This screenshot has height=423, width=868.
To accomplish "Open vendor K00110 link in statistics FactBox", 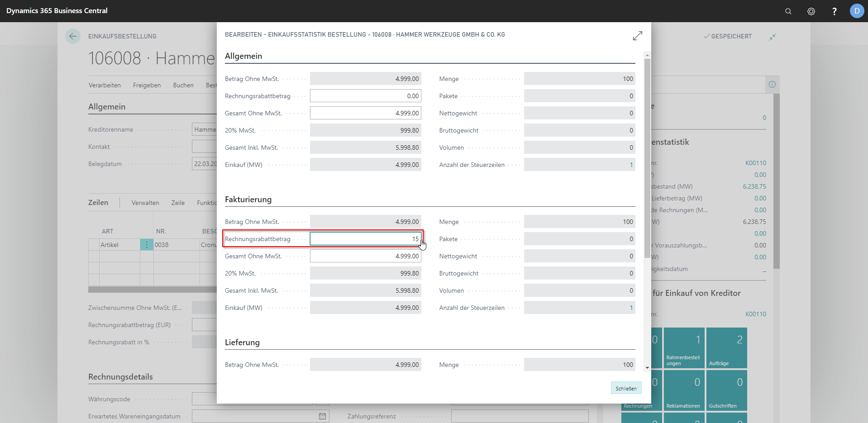I will pyautogui.click(x=756, y=163).
